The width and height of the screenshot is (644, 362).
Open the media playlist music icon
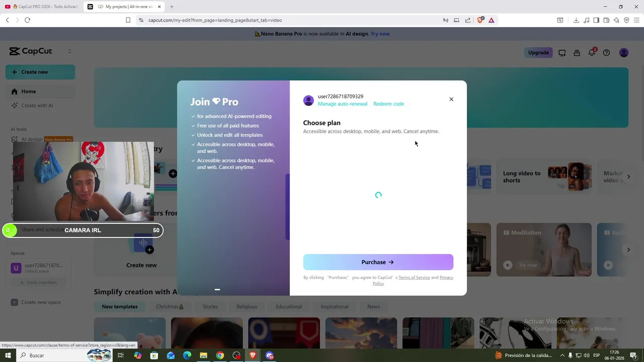coord(586,20)
